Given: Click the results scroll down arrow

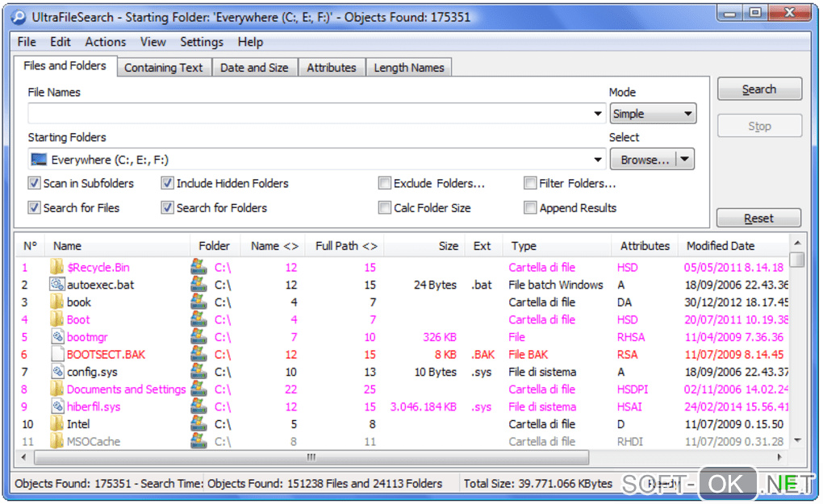Looking at the screenshot, I should pos(797,440).
